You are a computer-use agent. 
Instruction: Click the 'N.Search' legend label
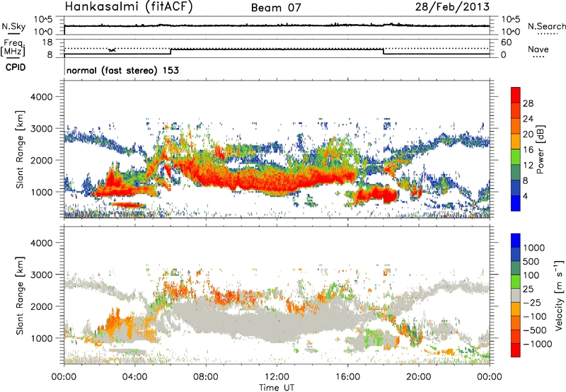(546, 26)
